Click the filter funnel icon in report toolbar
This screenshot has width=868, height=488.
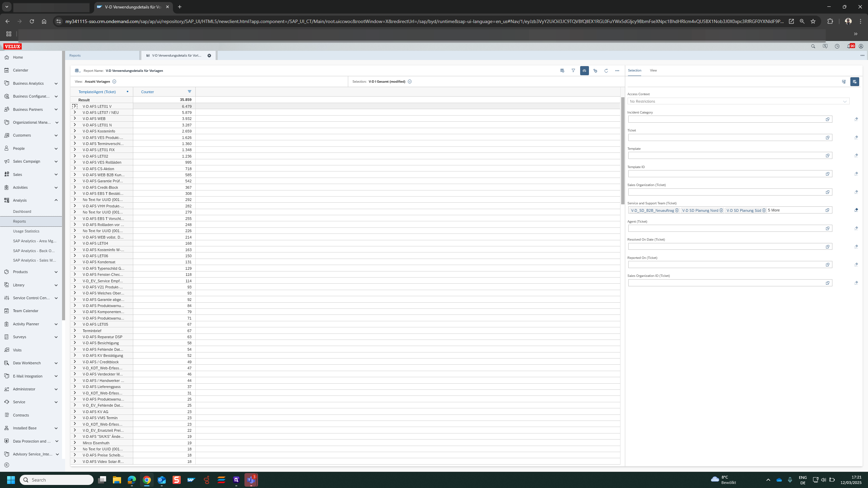coord(573,70)
